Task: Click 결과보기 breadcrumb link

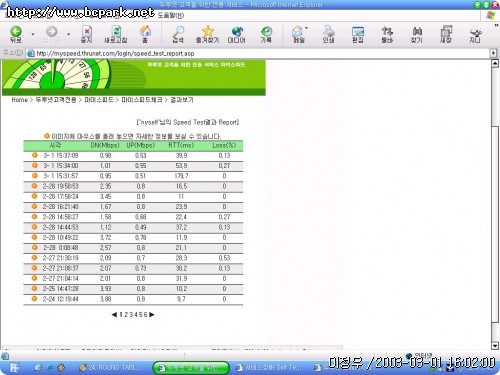Action: pos(182,100)
